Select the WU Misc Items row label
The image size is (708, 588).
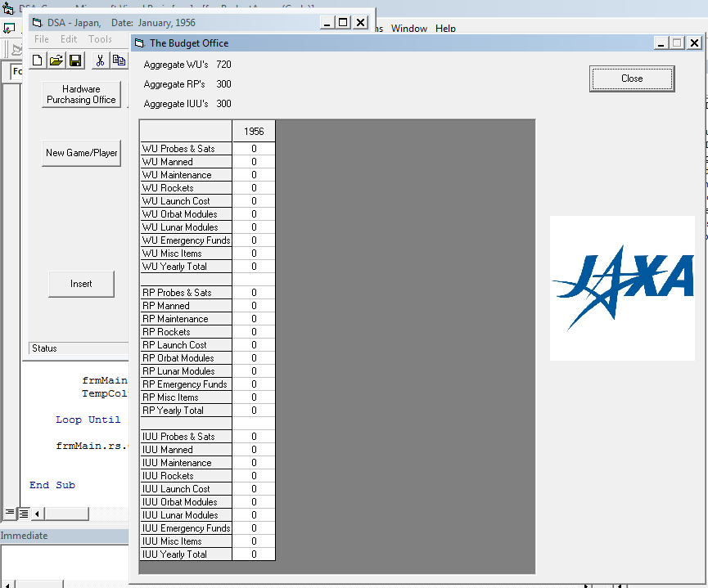[186, 254]
